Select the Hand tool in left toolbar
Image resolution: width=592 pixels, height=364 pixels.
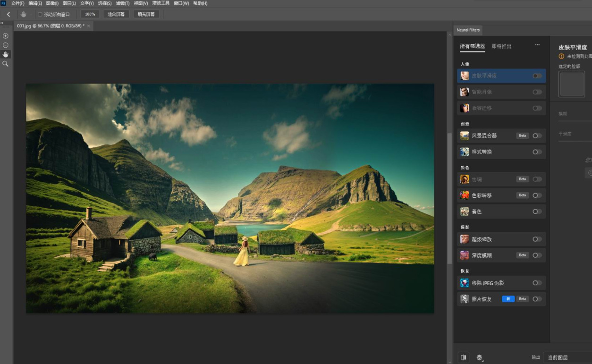6,54
